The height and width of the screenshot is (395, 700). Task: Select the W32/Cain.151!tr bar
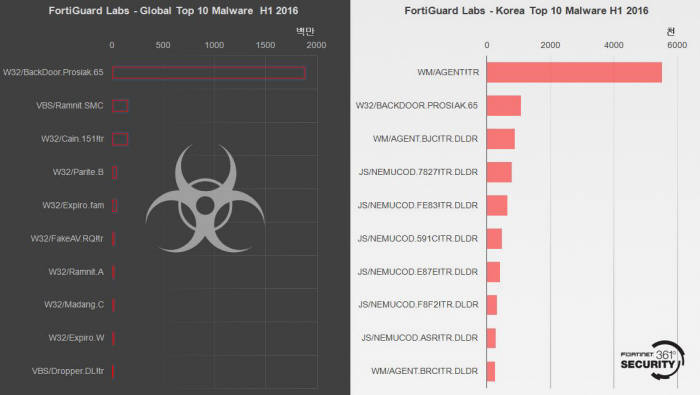(120, 139)
